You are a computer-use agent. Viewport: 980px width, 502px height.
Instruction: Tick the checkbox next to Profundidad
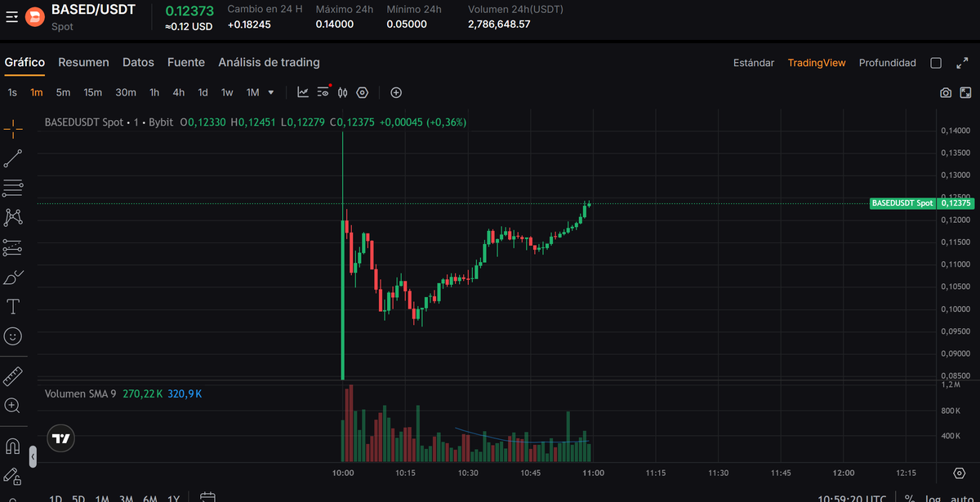tap(937, 63)
